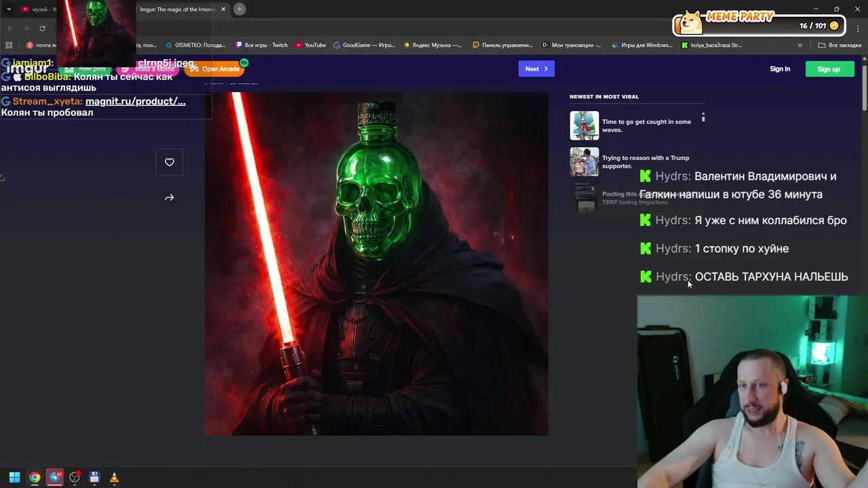868x488 pixels.
Task: Click the Meme Party doge icon
Action: 690,23
